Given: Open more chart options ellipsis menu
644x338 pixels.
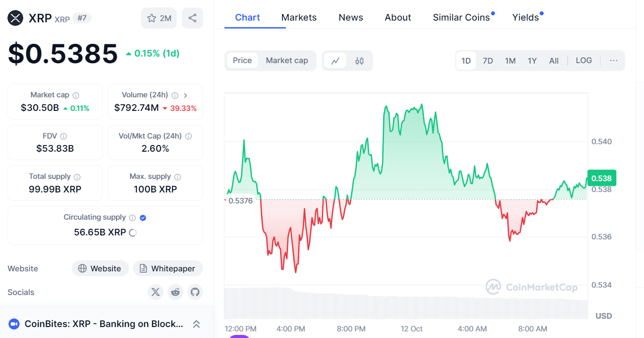Looking at the screenshot, I should click(613, 60).
